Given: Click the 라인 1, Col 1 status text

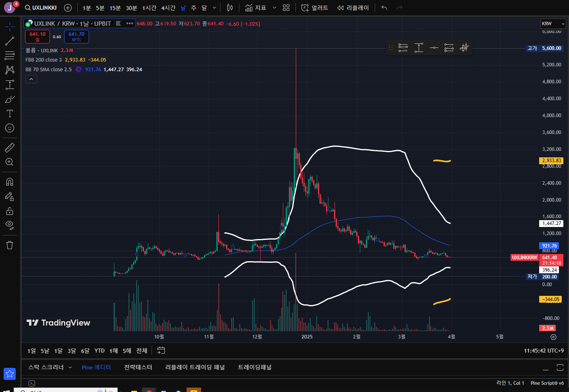Looking at the screenshot, I should (510, 383).
